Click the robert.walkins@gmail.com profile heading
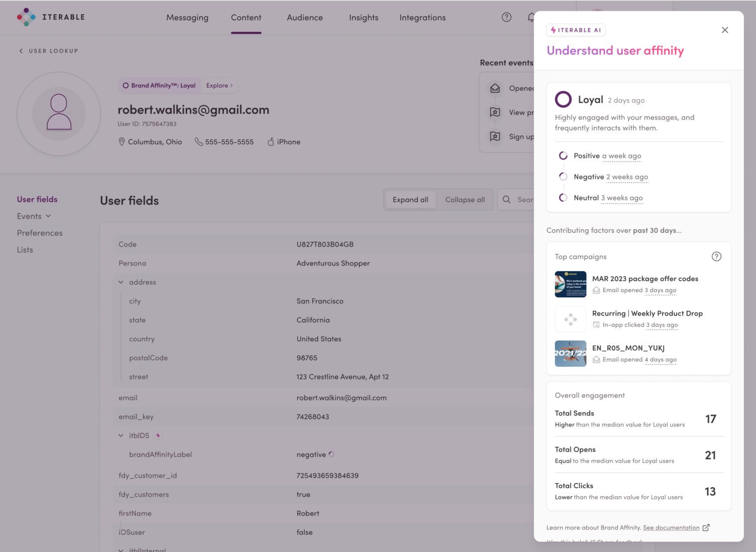Viewport: 756px width, 552px height. (x=193, y=110)
